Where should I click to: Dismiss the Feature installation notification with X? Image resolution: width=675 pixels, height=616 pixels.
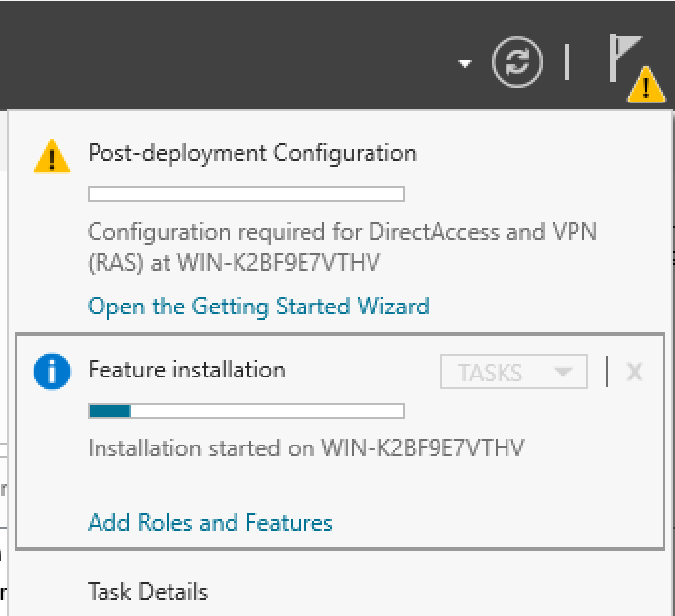click(x=635, y=372)
